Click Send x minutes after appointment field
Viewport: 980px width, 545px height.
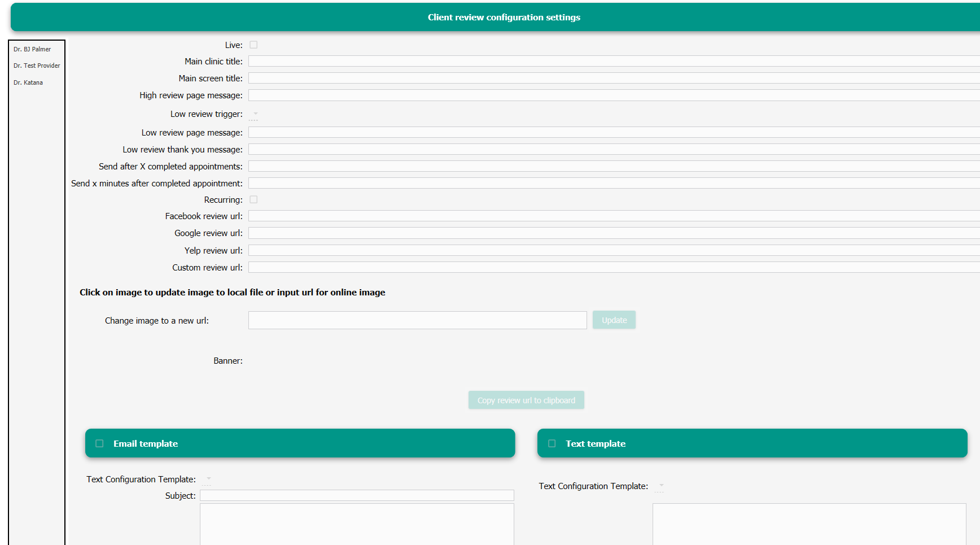[x=614, y=183]
